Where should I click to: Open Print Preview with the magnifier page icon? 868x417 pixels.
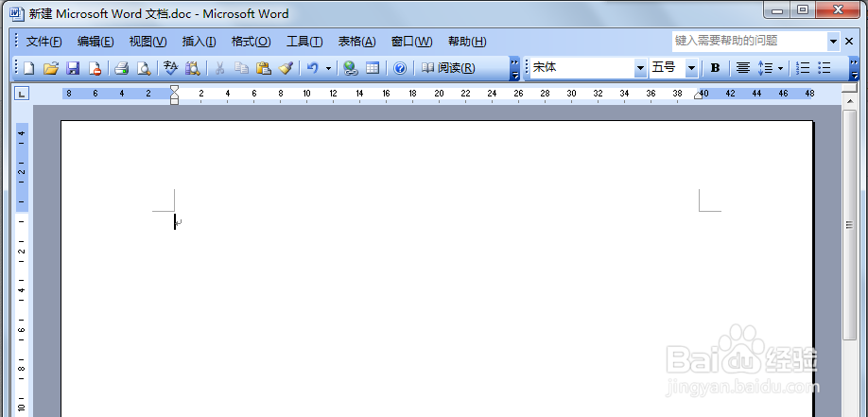pos(144,68)
